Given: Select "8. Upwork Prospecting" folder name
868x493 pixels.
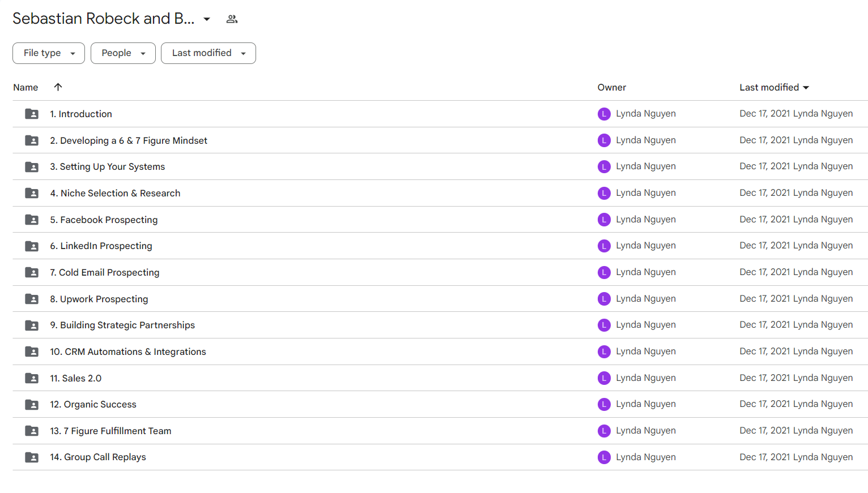Looking at the screenshot, I should (x=99, y=299).
